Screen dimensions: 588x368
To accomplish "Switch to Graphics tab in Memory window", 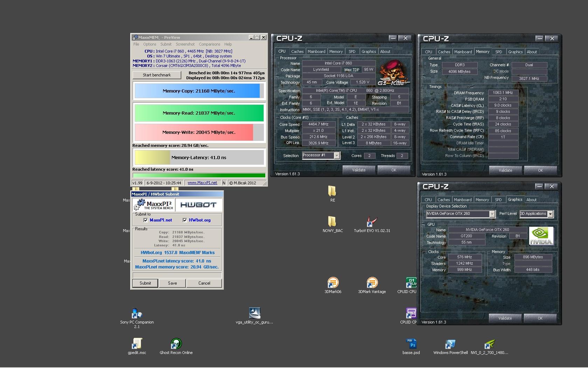I will click(515, 52).
